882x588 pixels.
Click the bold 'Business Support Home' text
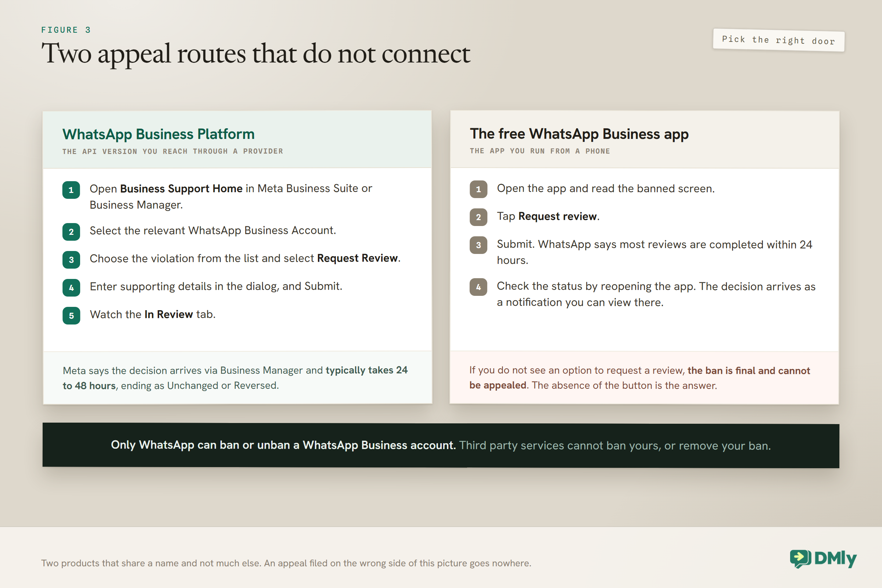coord(181,189)
